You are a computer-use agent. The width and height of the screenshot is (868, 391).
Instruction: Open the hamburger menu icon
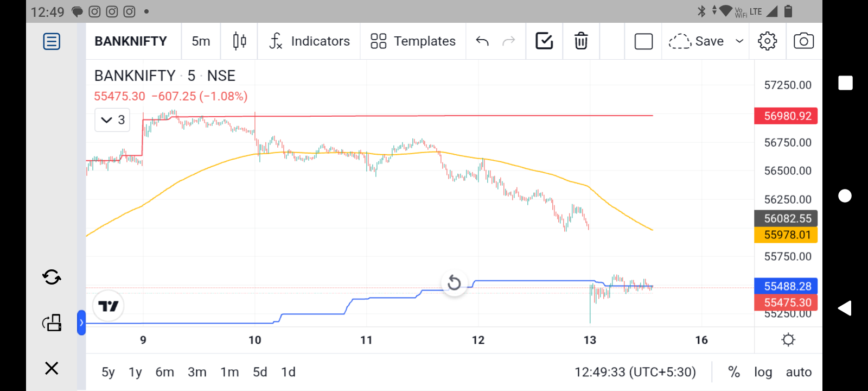click(52, 41)
